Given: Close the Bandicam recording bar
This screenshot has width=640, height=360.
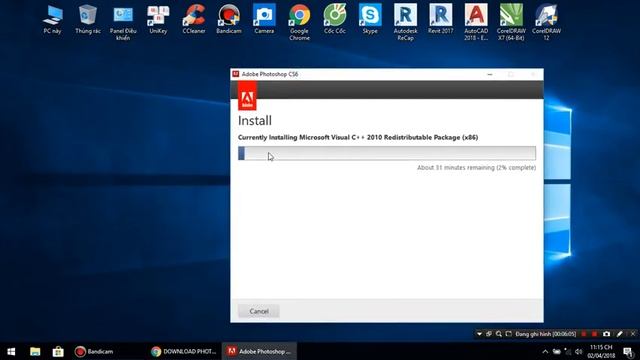Looking at the screenshot, I should pos(633,334).
